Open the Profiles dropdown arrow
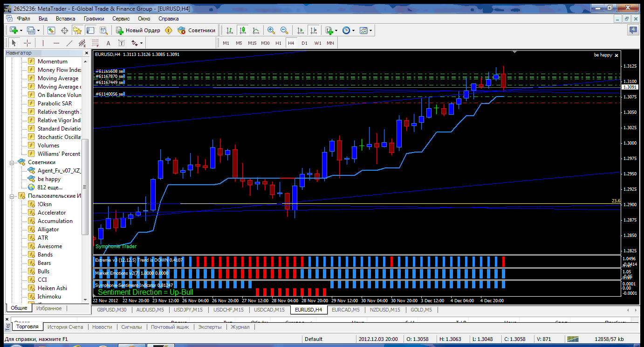Screen dimensions: 644x347 coord(38,30)
